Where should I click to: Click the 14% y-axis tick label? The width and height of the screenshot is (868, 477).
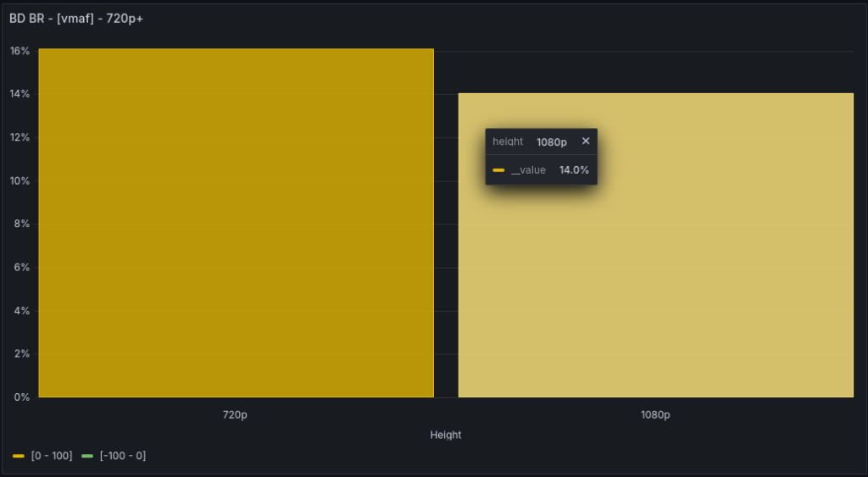(x=19, y=94)
